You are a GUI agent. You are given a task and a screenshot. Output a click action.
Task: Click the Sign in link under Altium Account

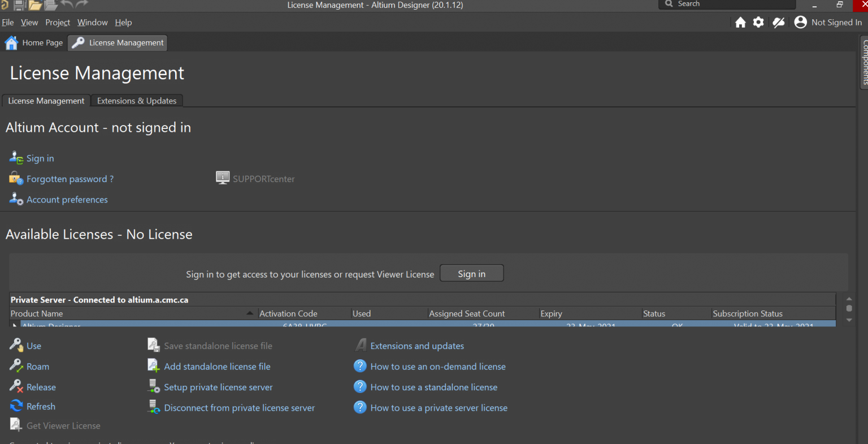(x=40, y=158)
